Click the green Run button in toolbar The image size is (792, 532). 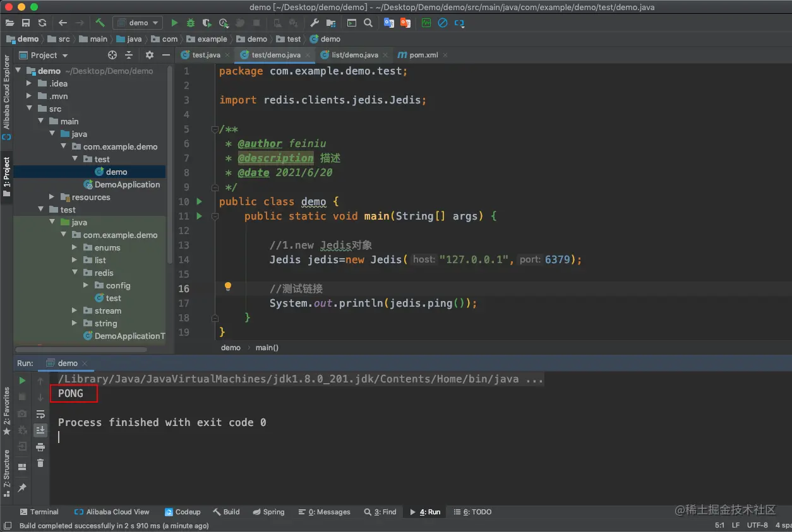coord(174,23)
